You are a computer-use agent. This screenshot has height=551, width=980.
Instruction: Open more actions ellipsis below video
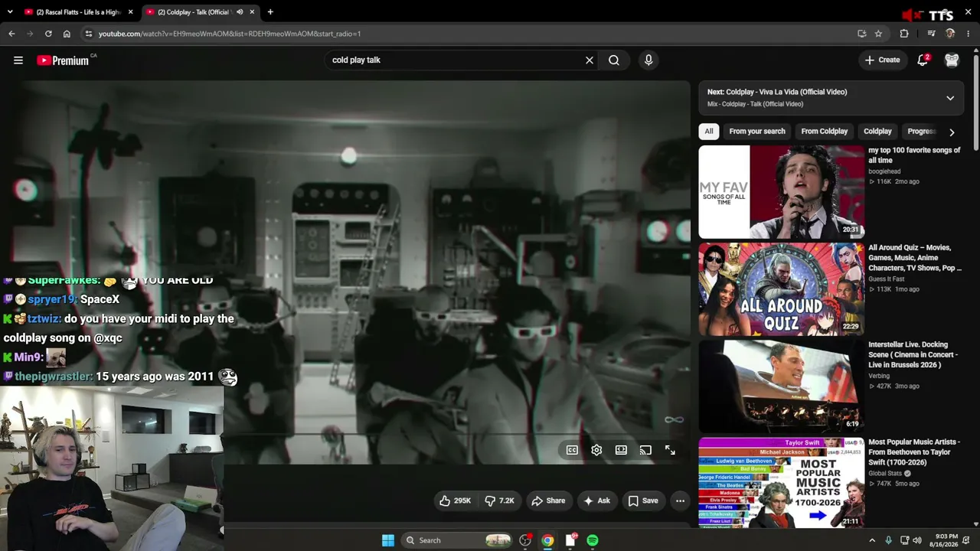click(680, 500)
